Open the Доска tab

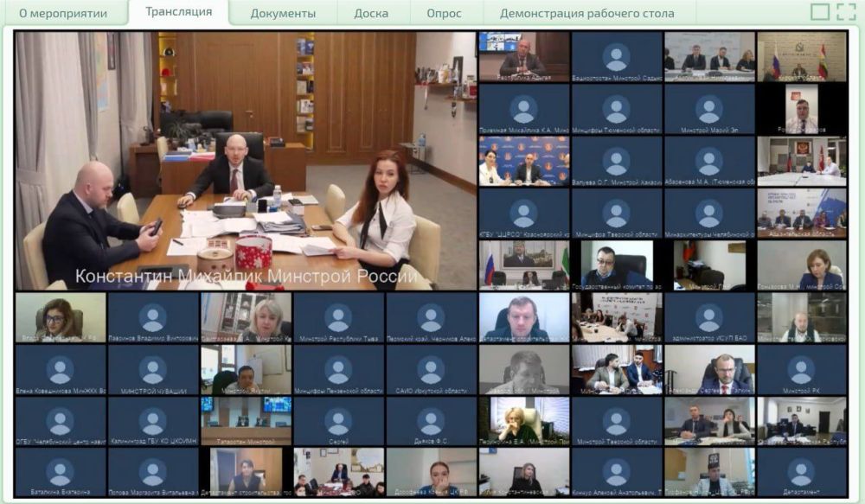tap(371, 13)
